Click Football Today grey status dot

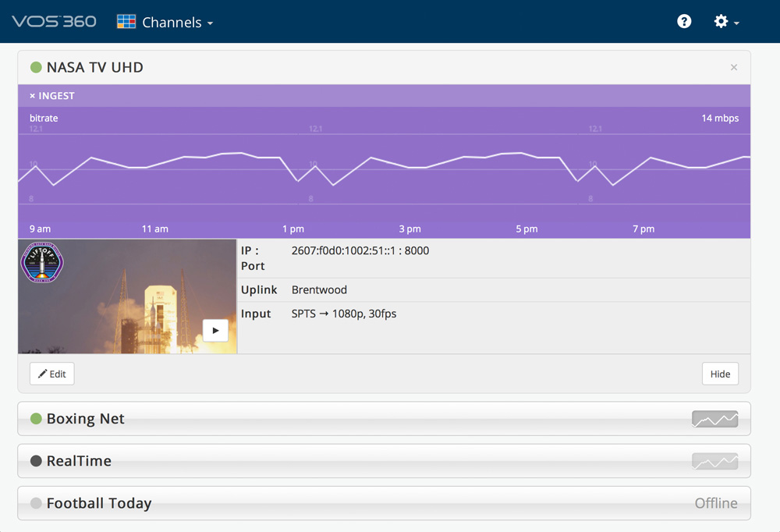click(x=36, y=503)
